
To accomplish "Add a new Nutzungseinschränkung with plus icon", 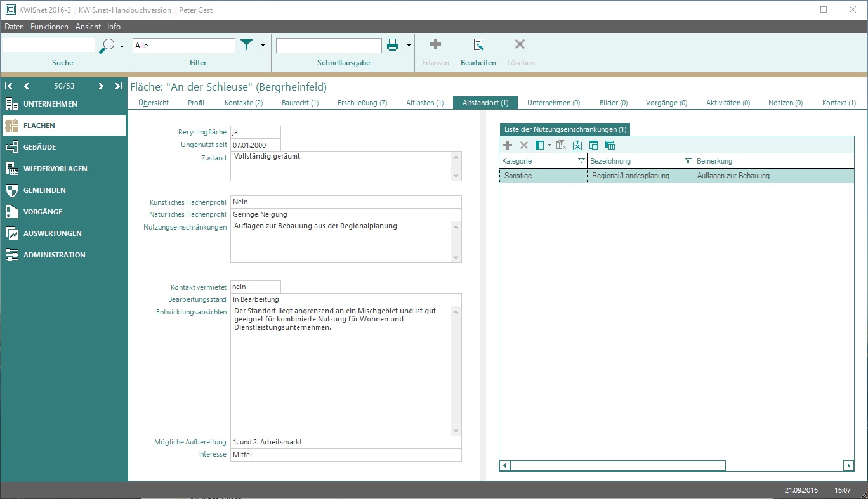I will (x=508, y=145).
